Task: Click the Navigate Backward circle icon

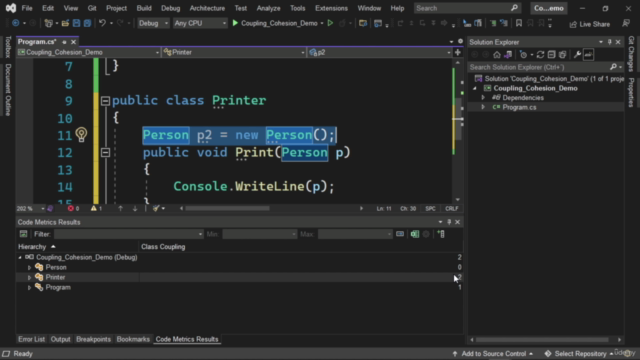Action: pos(16,23)
